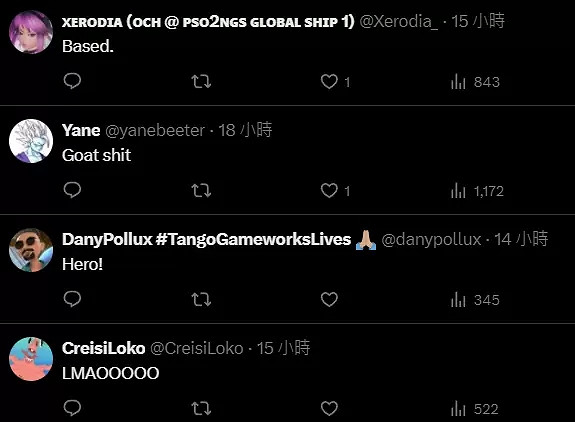Retweet the "LMAOOOOO" tweet
This screenshot has width=575, height=422.
201,408
